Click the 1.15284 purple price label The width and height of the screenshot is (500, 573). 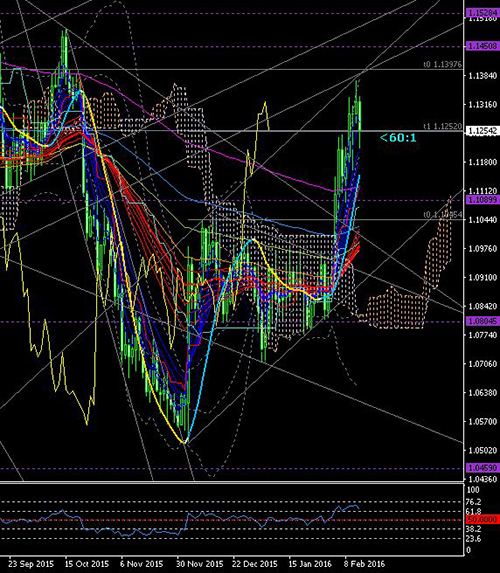pyautogui.click(x=483, y=13)
